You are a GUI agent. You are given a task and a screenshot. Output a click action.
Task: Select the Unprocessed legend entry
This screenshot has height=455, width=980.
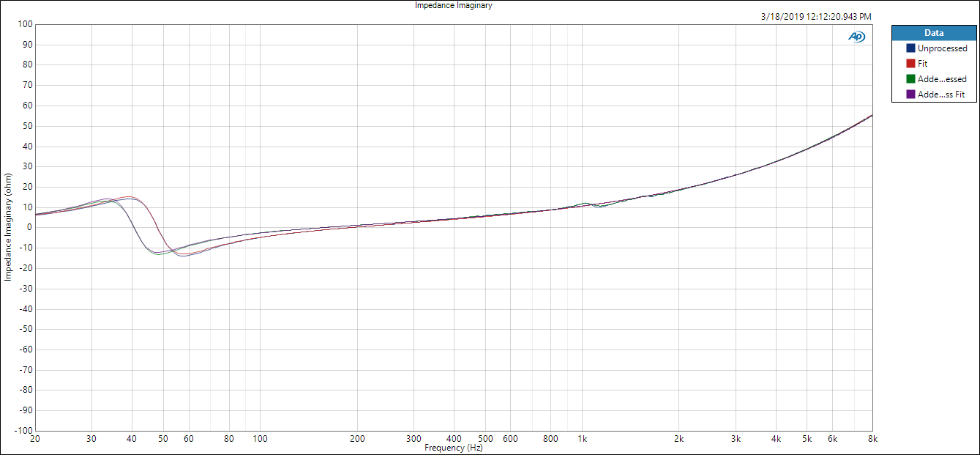[934, 48]
